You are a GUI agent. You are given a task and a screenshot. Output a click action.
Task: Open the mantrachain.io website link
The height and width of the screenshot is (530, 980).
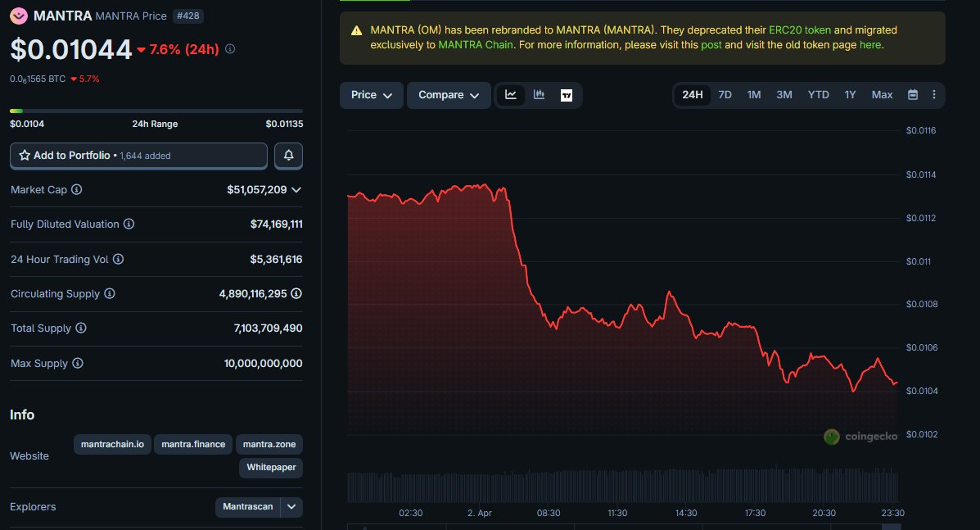[112, 445]
